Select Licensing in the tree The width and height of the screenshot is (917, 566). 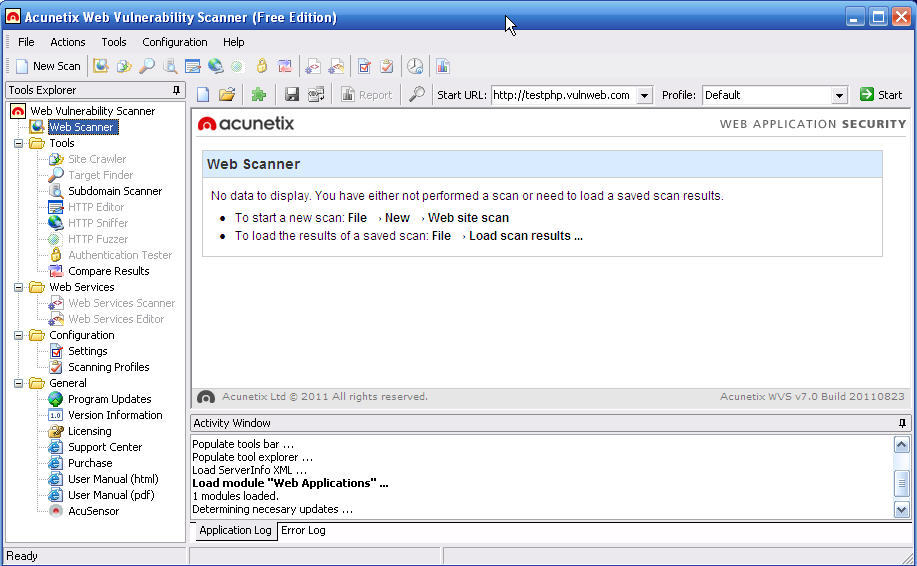point(89,431)
